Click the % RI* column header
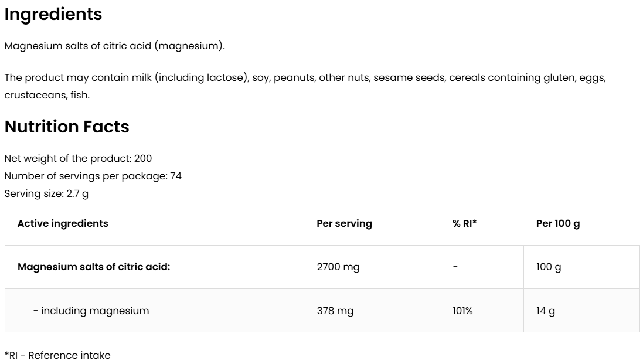 (464, 223)
